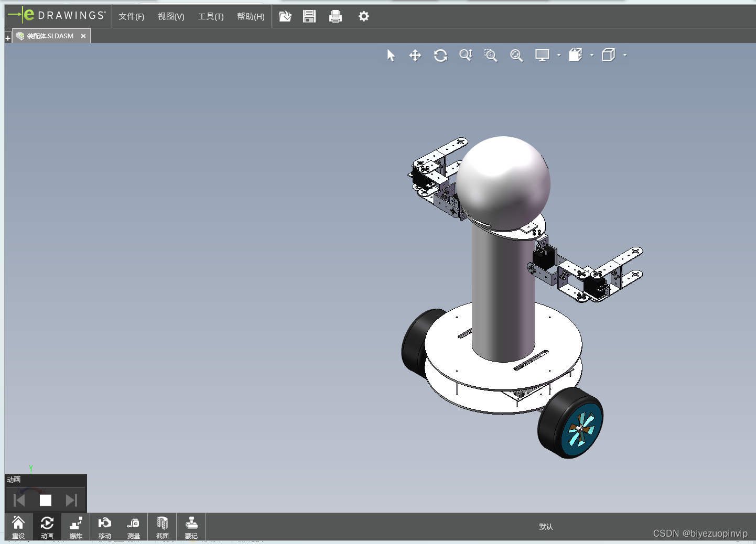
Task: Open the 帮助(H) menu
Action: tap(251, 16)
